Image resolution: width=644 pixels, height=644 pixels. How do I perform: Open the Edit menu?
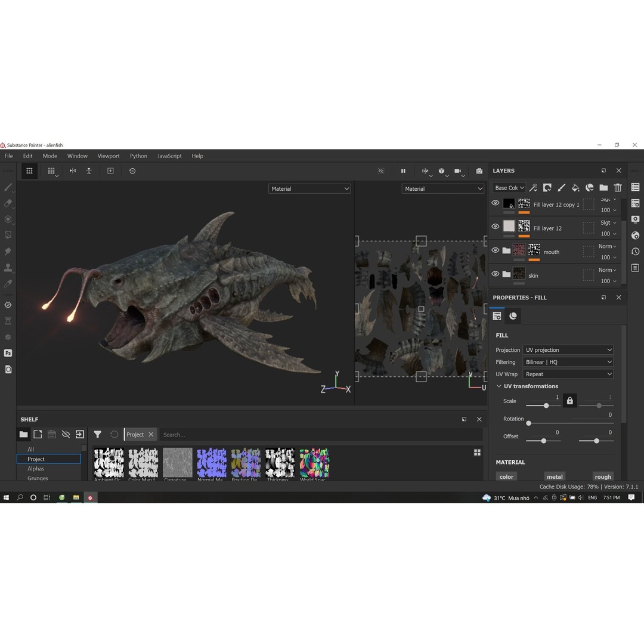point(27,156)
